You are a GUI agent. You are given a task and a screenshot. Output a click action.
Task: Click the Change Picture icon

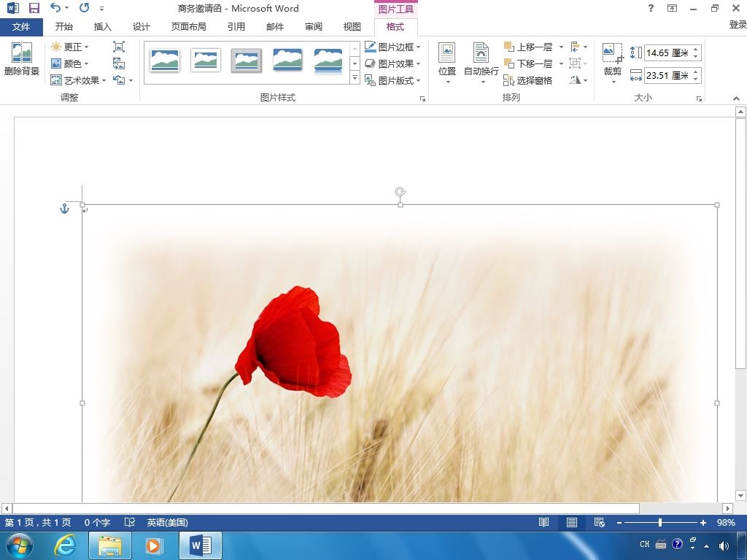coord(119,63)
